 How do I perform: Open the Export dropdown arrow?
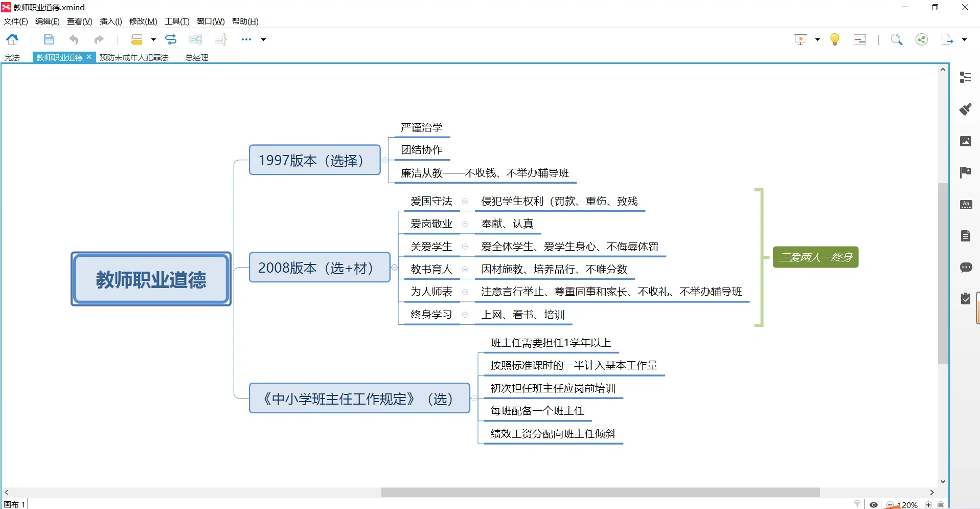coord(965,39)
